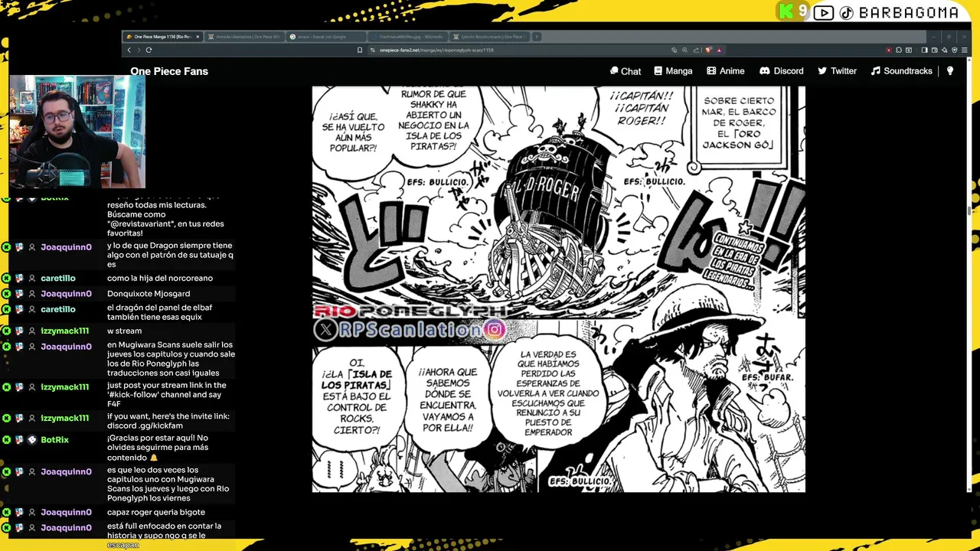980x551 pixels.
Task: Click the user avatar icon beside 'w stream'
Action: 32,331
